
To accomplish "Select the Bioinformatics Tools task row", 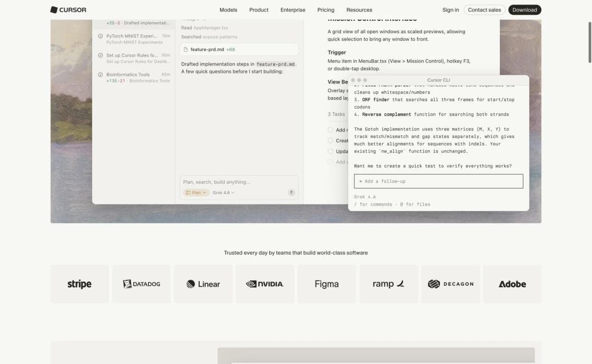I will click(134, 77).
